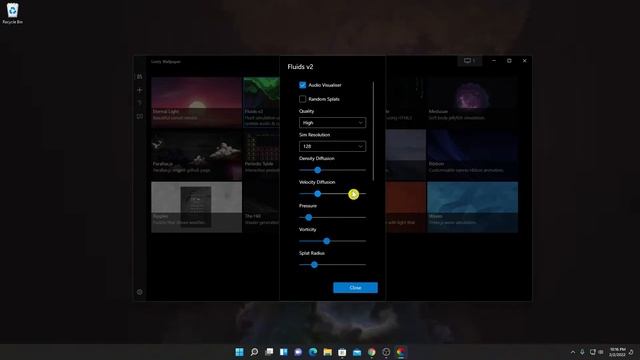Select the Waves wallpaper thumbnail
This screenshot has height=360, width=640.
tap(473, 207)
